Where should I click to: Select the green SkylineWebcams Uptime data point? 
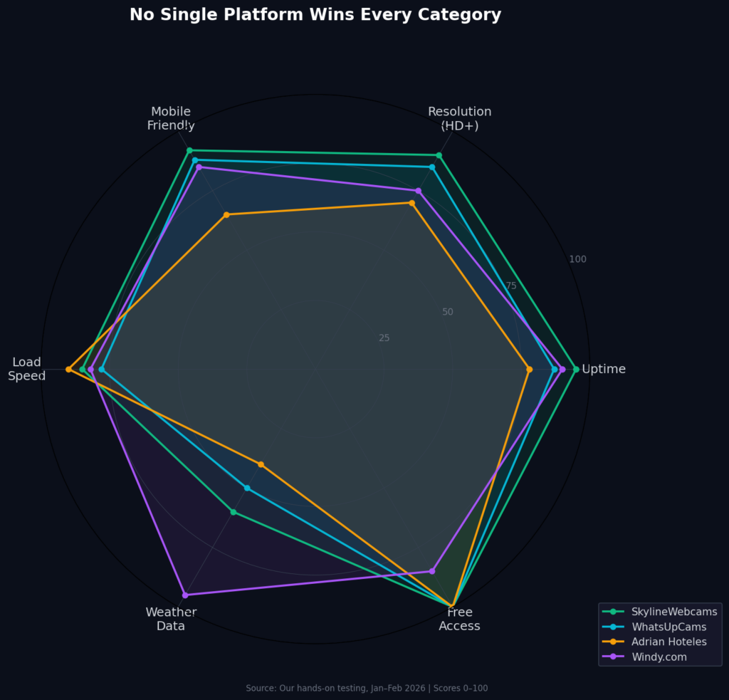(x=576, y=369)
